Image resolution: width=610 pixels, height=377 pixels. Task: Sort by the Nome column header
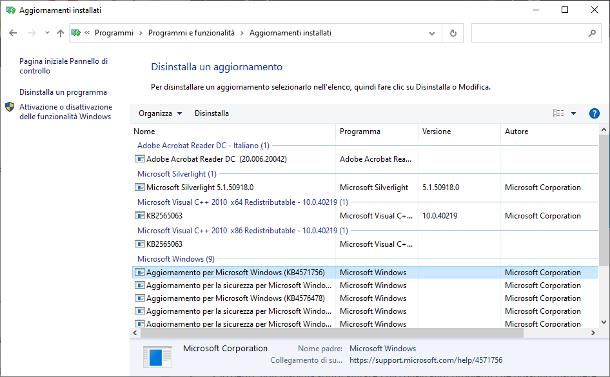(x=144, y=131)
